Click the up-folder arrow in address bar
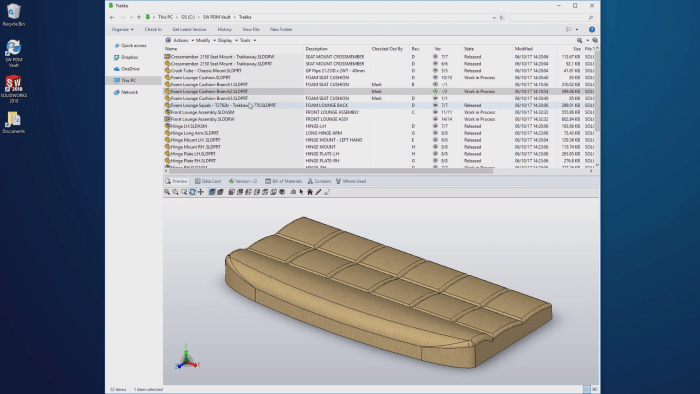 (139, 17)
